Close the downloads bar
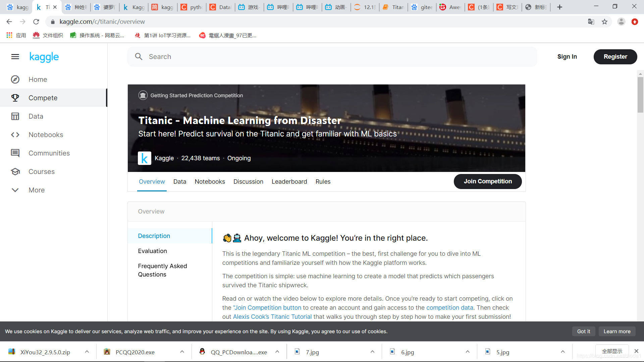Viewport: 644px width, 362px height. click(636, 351)
